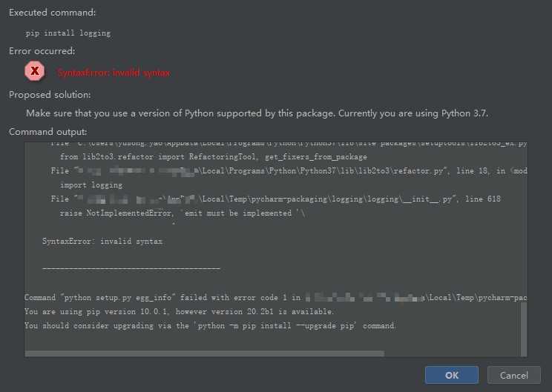Dismiss the dialog with Cancel
This screenshot has width=552, height=392.
[x=514, y=375]
